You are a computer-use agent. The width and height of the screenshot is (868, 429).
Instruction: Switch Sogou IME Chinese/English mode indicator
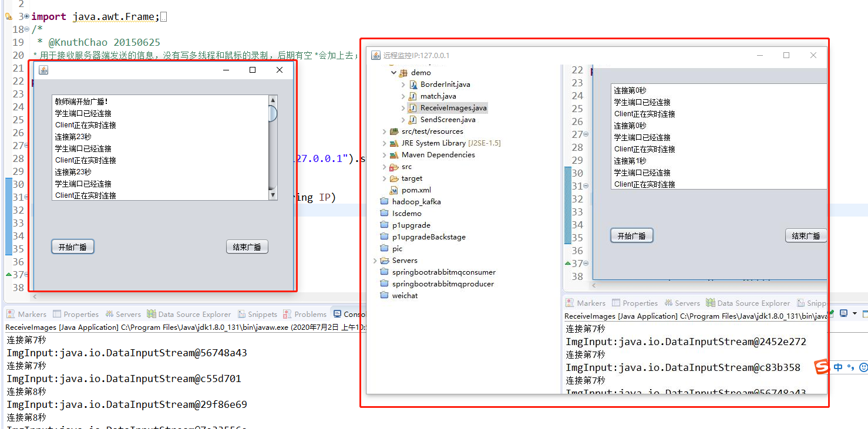(838, 367)
